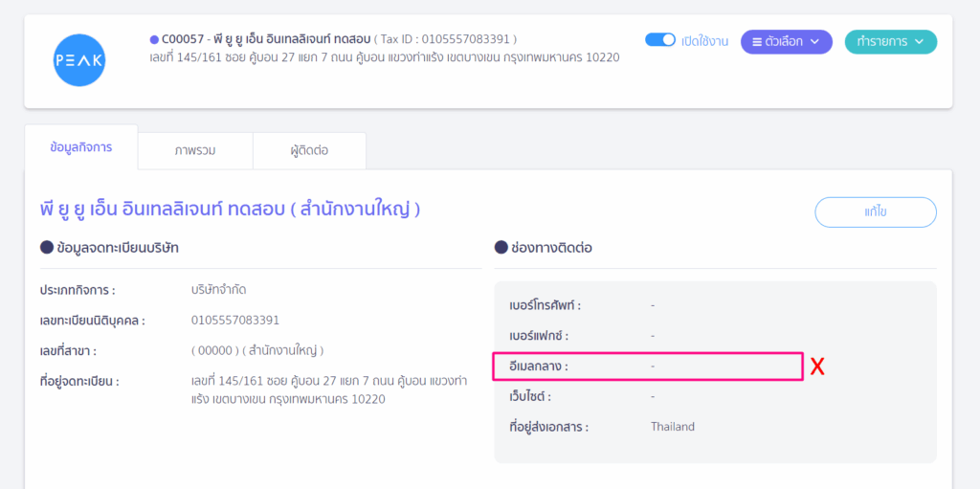The height and width of the screenshot is (489, 980).
Task: Click the เลขทะเบียนนิติบุคคล number 0105557083391
Action: pos(235,320)
